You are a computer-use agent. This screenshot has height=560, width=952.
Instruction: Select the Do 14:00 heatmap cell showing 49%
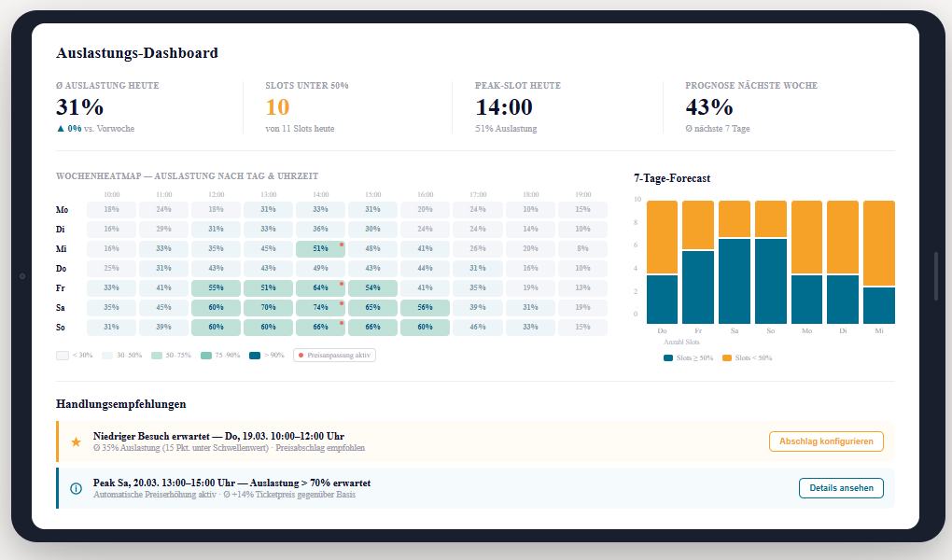tap(320, 268)
